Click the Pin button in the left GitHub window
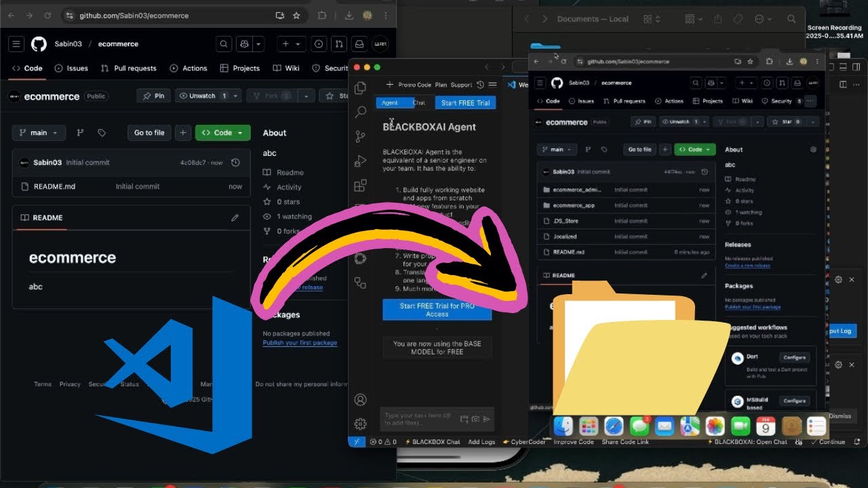 click(x=153, y=96)
